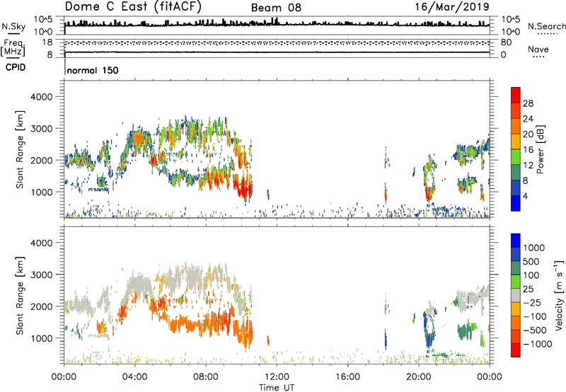Click the date '16/Mar/2019'

click(x=452, y=7)
